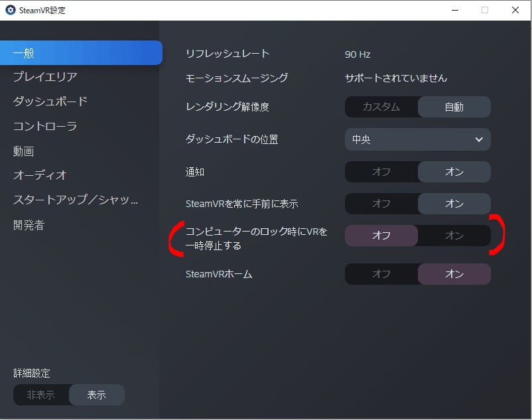Open the 開発者 settings tab
This screenshot has height=420, width=532.
pos(29,225)
